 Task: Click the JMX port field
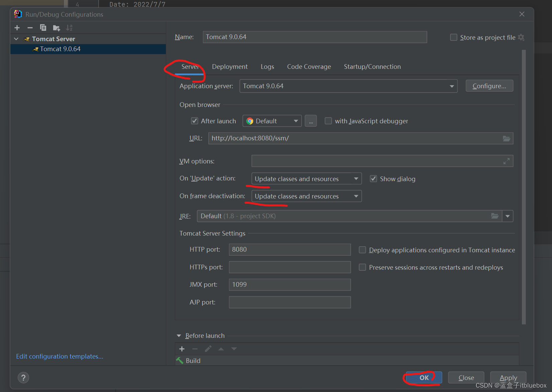tap(290, 285)
